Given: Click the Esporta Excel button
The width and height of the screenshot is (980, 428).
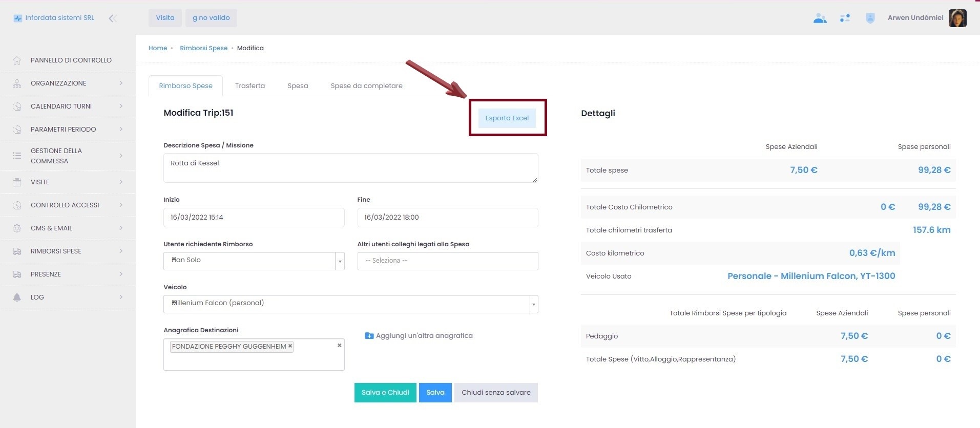Looking at the screenshot, I should 507,118.
